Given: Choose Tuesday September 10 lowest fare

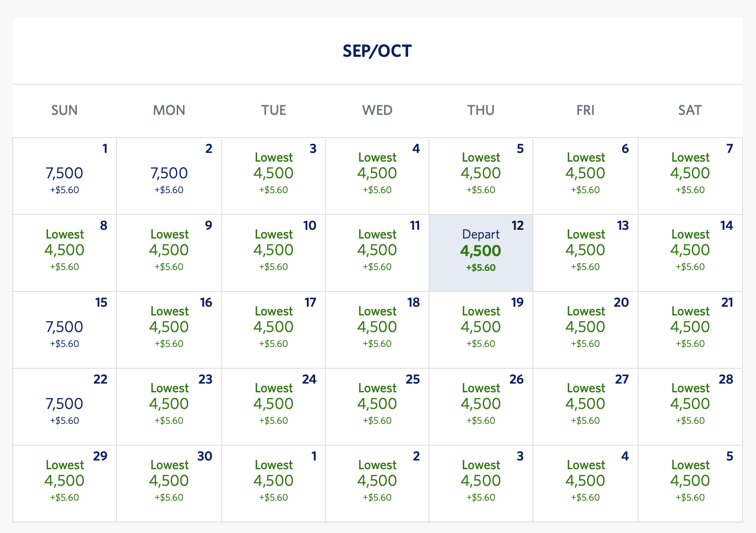Looking at the screenshot, I should tap(274, 253).
